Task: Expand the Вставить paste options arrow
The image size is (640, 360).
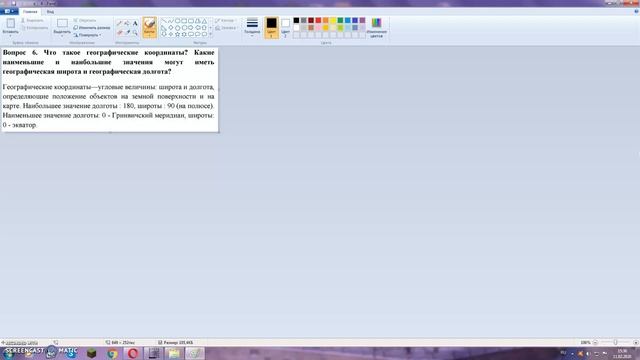Action: 11,36
